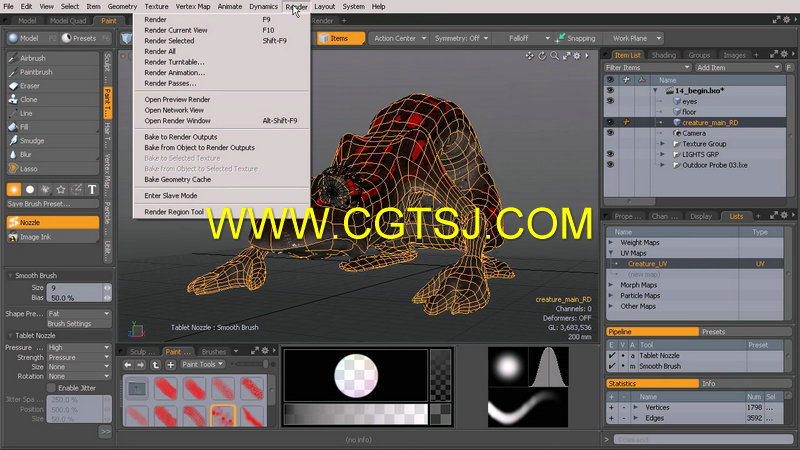Go up one folder in preset browser
This screenshot has height=450, width=800.
[156, 365]
